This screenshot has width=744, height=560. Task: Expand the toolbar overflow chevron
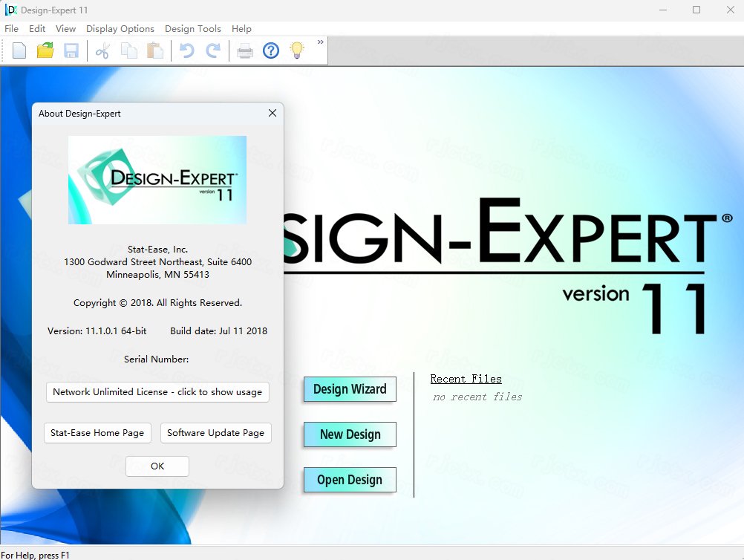click(x=321, y=42)
